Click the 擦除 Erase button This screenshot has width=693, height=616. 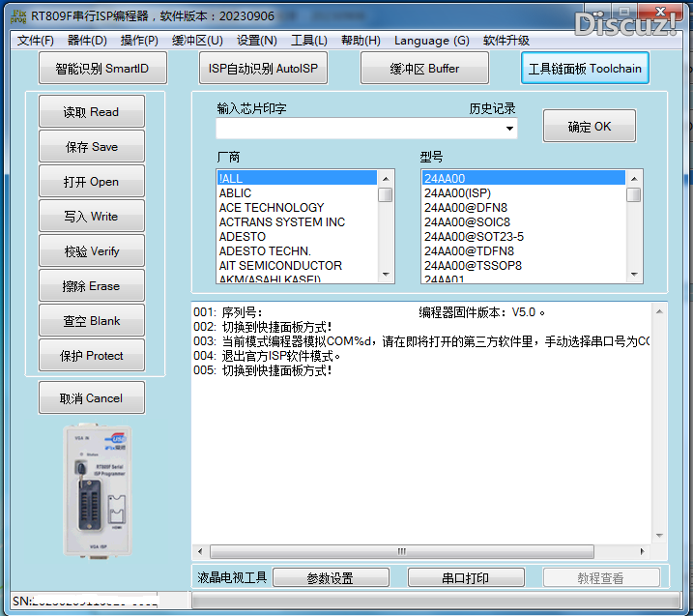92,285
